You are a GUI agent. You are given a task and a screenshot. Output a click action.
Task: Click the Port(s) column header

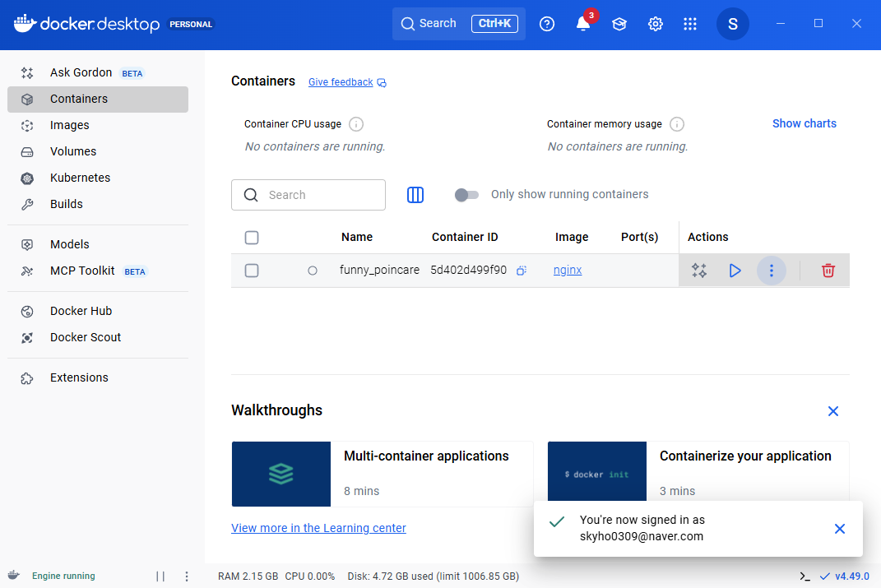pyautogui.click(x=639, y=237)
